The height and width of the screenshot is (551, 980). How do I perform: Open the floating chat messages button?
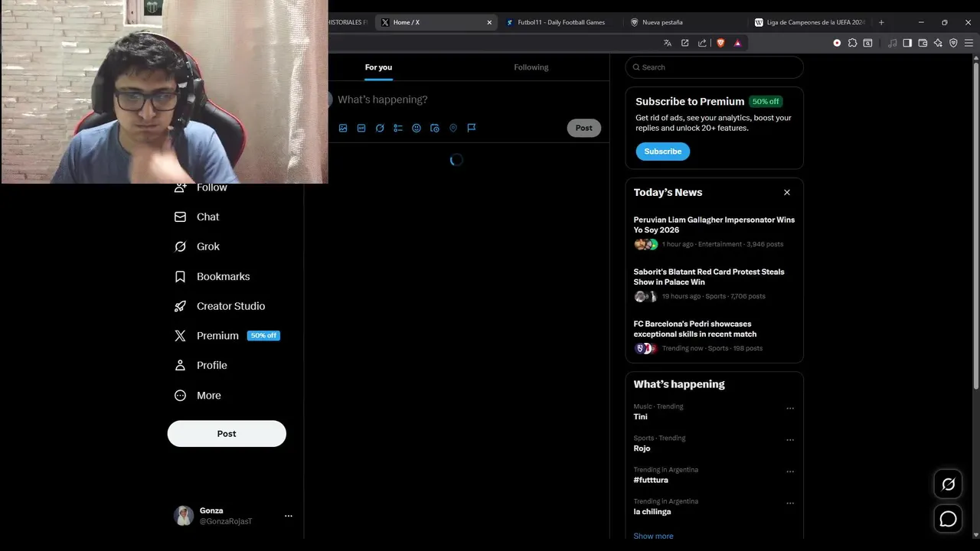948,519
